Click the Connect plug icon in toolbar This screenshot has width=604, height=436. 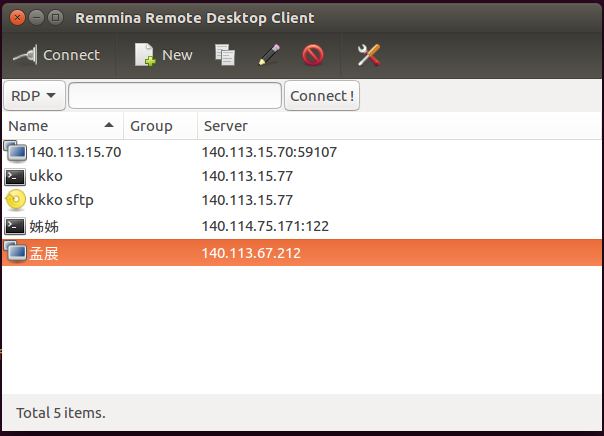(25, 55)
